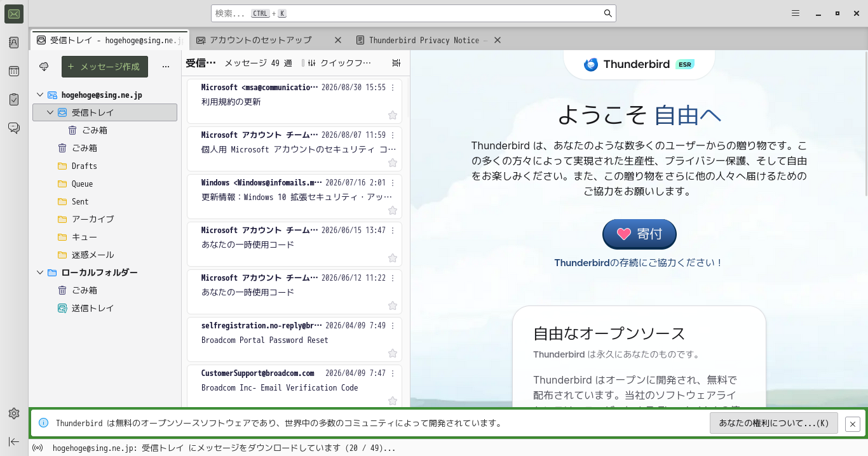Open more menu for selfregistration Broadcom message
868x456 pixels.
point(393,326)
